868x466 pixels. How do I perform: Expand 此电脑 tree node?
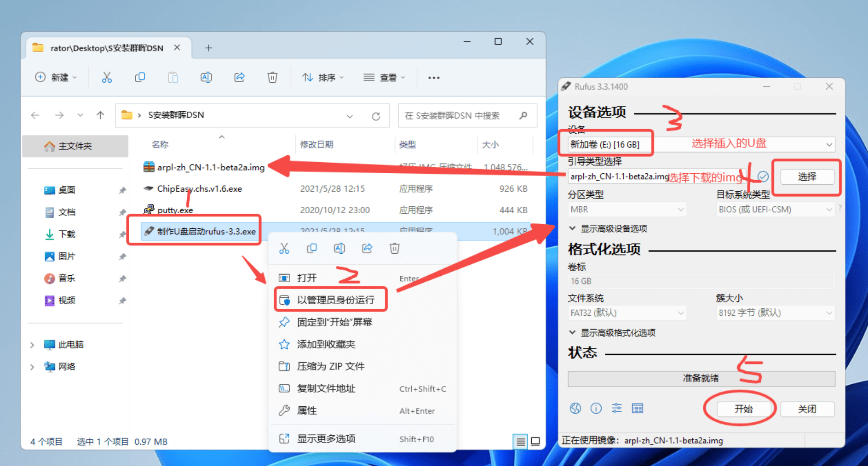[x=32, y=345]
